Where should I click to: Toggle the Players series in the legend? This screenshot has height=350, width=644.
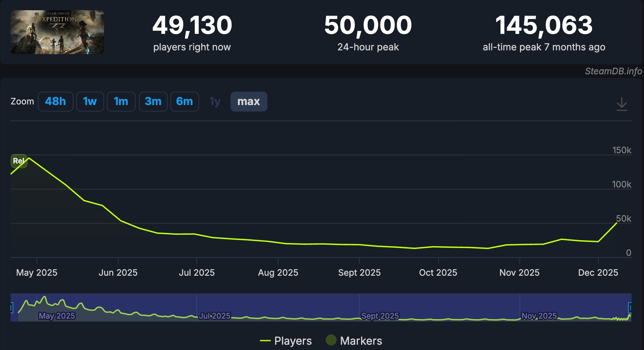point(293,341)
